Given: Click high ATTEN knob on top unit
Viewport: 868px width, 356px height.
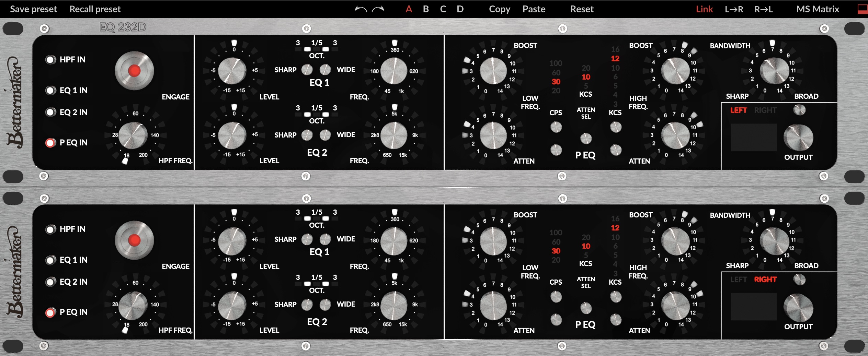Looking at the screenshot, I should (675, 135).
